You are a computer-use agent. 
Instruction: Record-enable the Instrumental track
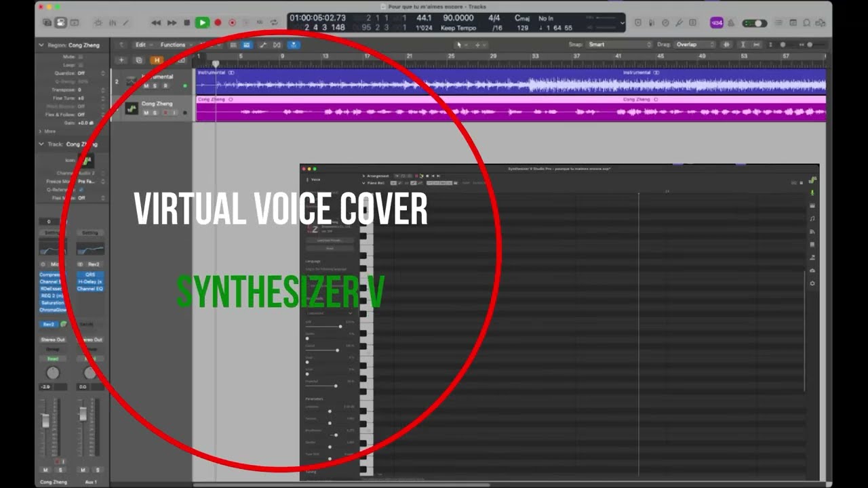[x=165, y=86]
